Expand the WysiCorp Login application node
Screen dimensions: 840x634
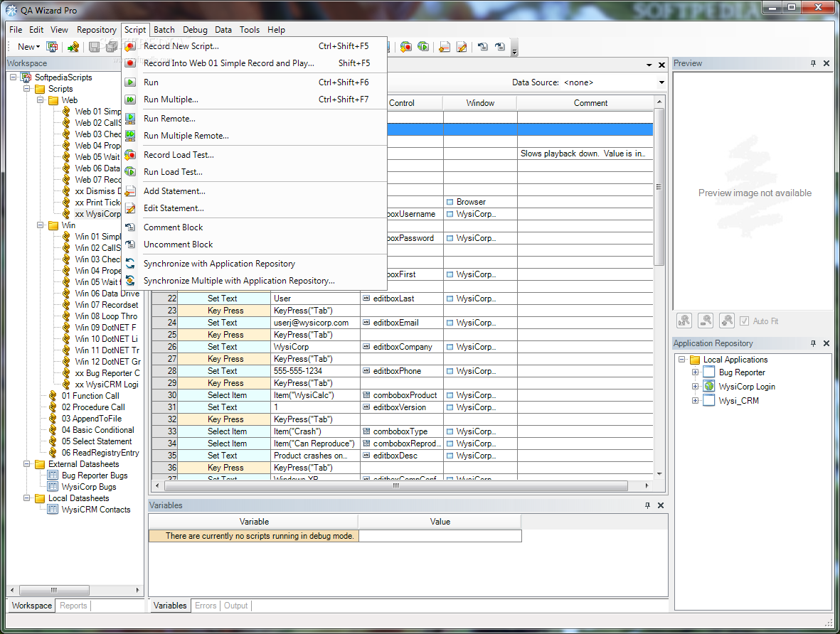tap(696, 386)
